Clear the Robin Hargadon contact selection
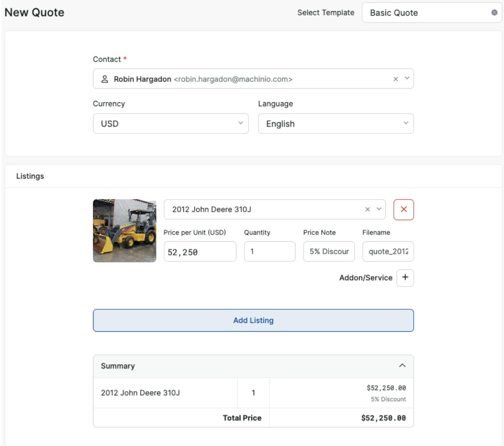The width and height of the screenshot is (504, 446). pos(395,79)
